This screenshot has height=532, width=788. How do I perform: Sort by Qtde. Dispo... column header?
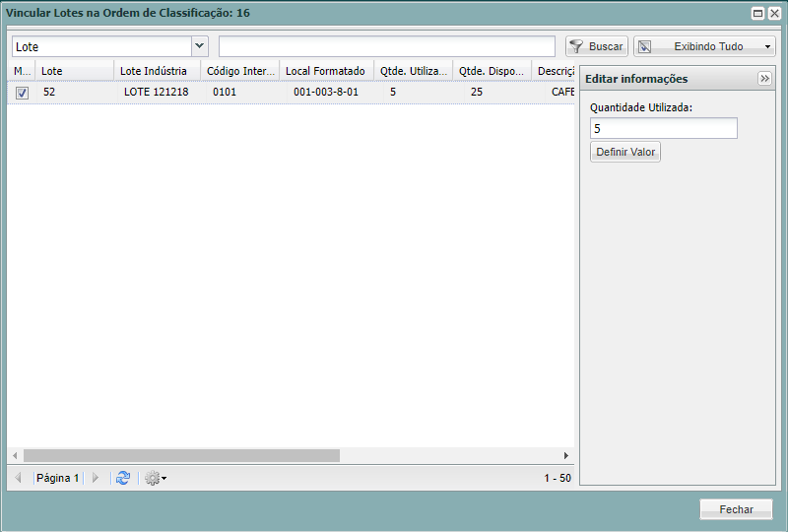(492, 71)
